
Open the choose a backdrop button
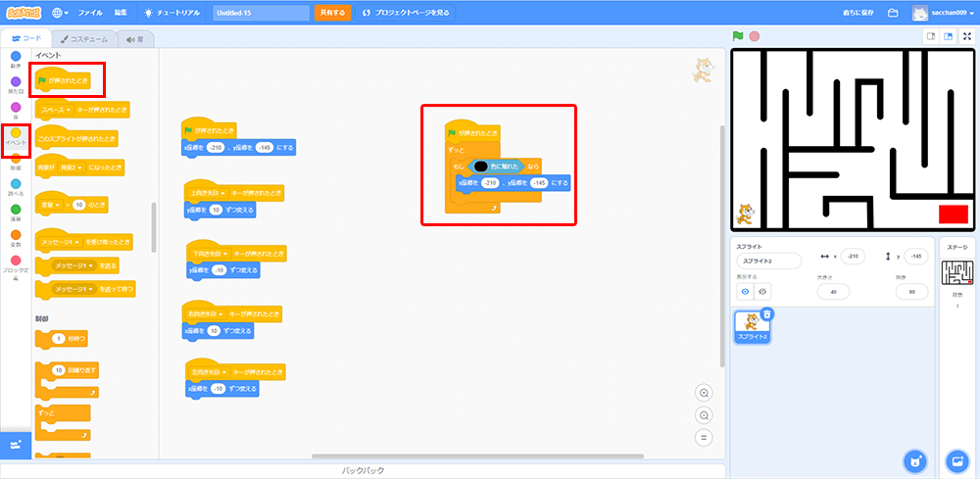click(x=956, y=459)
